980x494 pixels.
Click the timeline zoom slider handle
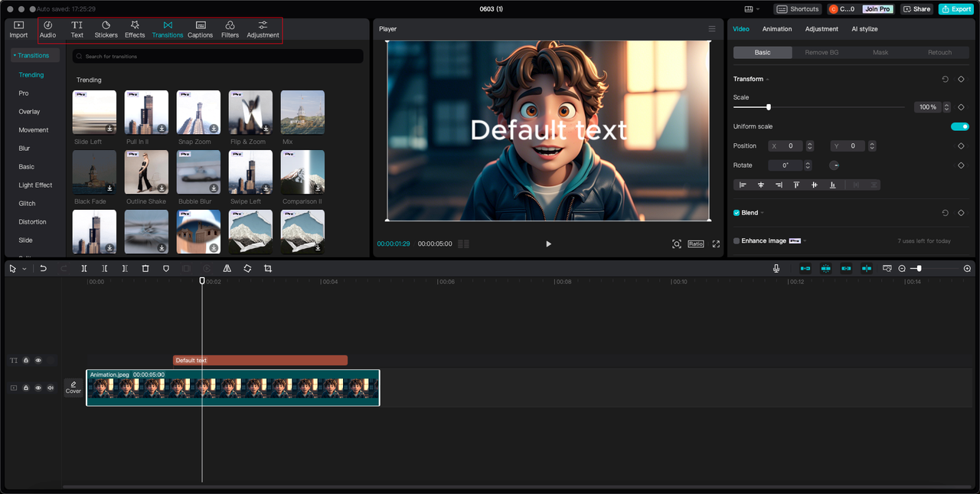pos(919,269)
